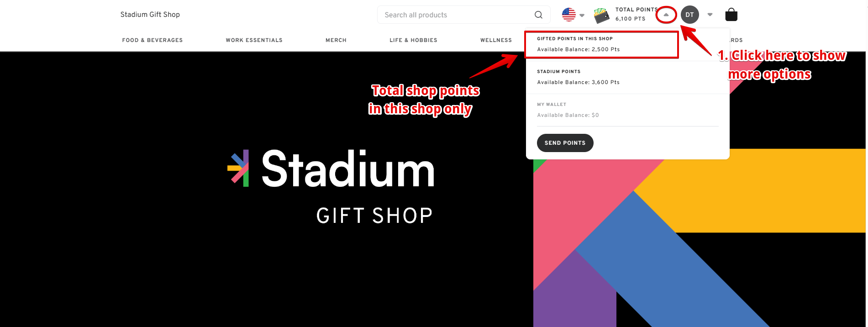Collapse the Total Points dropdown arrow
868x327 pixels.
tap(666, 15)
